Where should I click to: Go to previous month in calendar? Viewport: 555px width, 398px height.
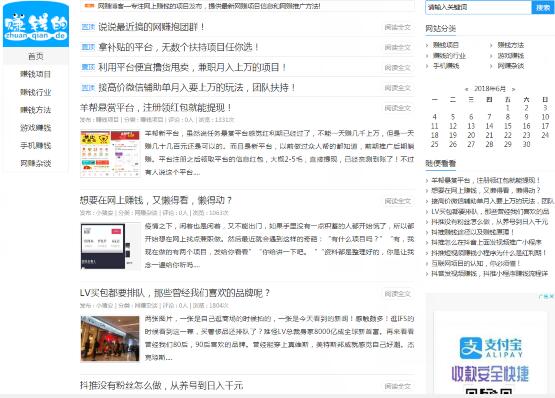[x=467, y=89]
